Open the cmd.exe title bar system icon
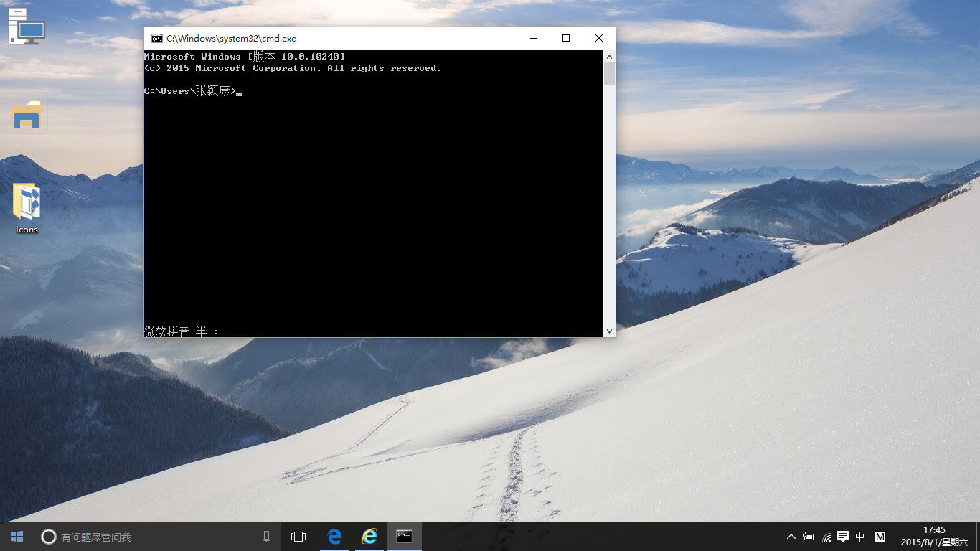The height and width of the screenshot is (551, 980). [156, 39]
